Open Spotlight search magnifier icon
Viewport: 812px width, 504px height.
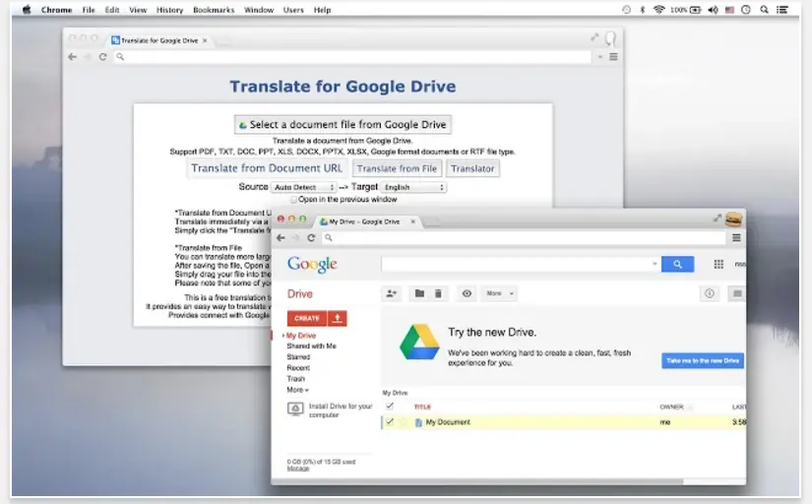coord(764,9)
